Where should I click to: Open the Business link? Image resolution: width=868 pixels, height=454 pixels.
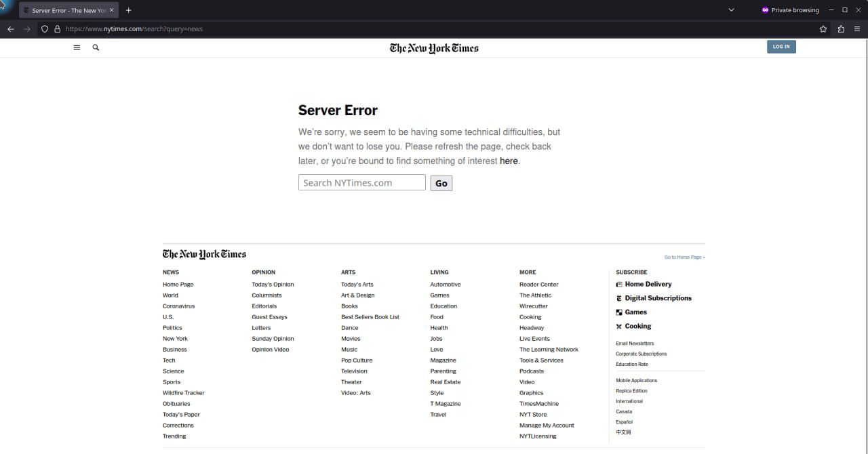click(175, 350)
